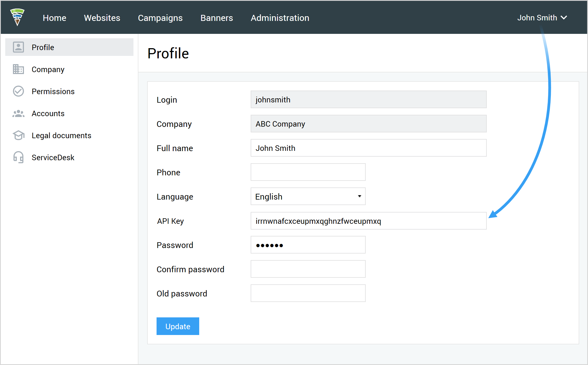Viewport: 588px width, 365px height.
Task: Navigate to the Administration section
Action: pos(280,18)
